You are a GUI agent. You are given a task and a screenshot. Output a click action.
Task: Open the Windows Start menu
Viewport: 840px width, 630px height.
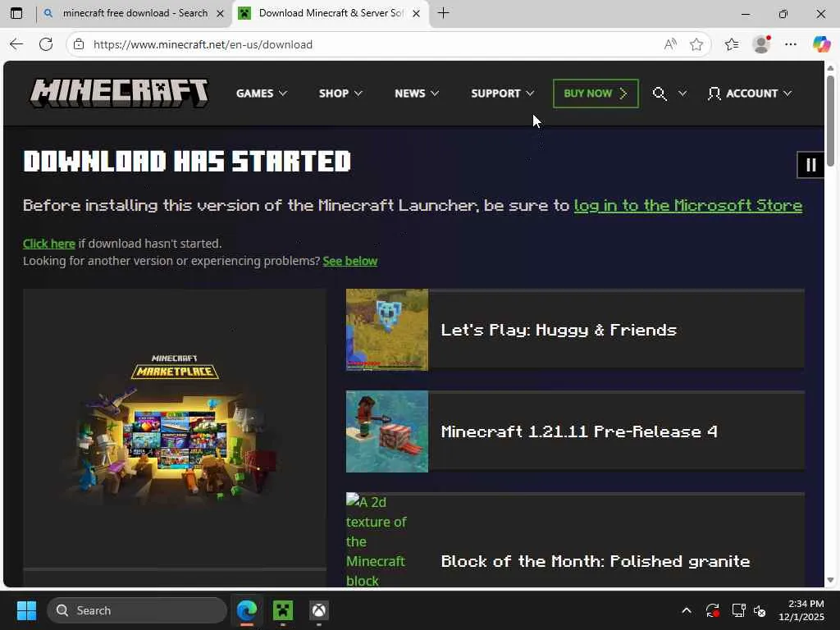coord(26,610)
